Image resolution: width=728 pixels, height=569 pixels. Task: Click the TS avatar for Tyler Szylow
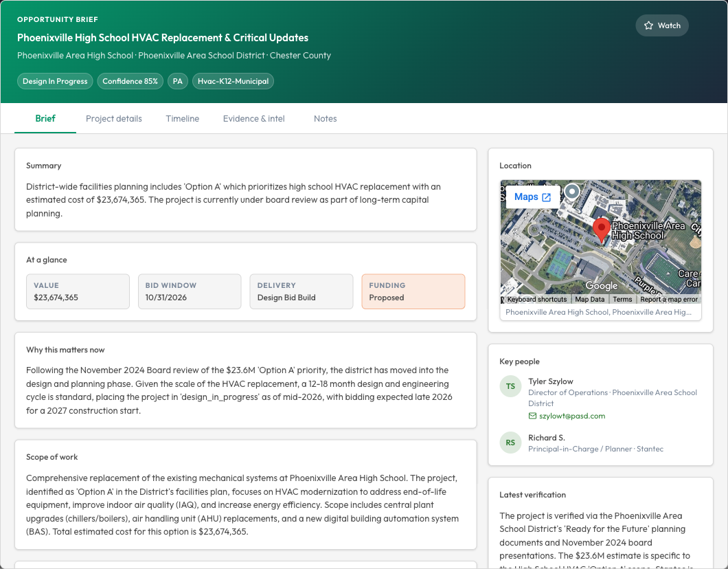click(x=510, y=386)
